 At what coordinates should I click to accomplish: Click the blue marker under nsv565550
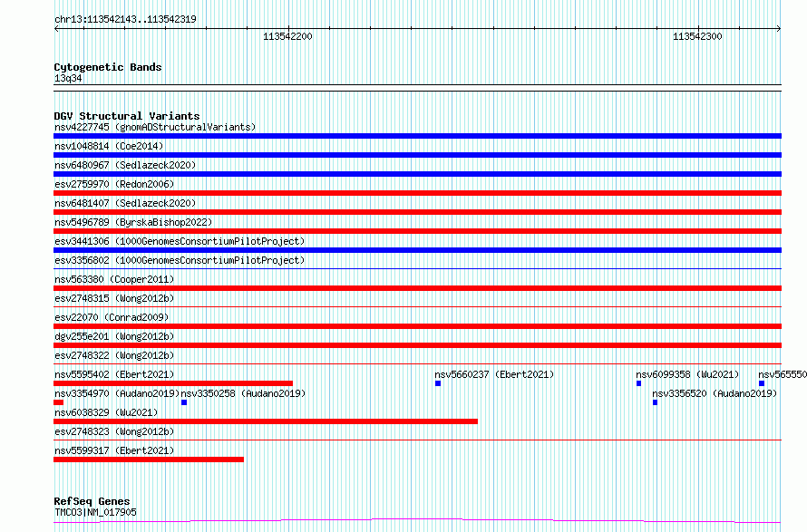762,383
